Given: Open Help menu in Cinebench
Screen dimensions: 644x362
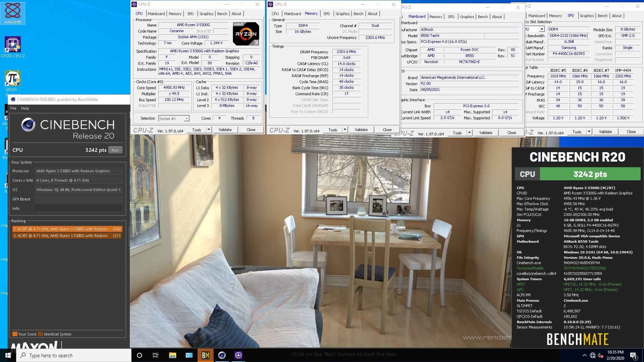Looking at the screenshot, I should (25, 108).
